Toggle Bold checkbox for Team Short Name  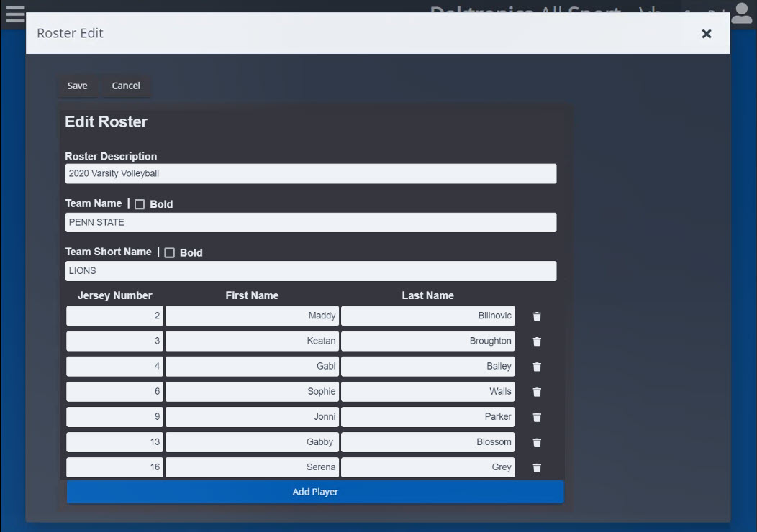point(170,253)
